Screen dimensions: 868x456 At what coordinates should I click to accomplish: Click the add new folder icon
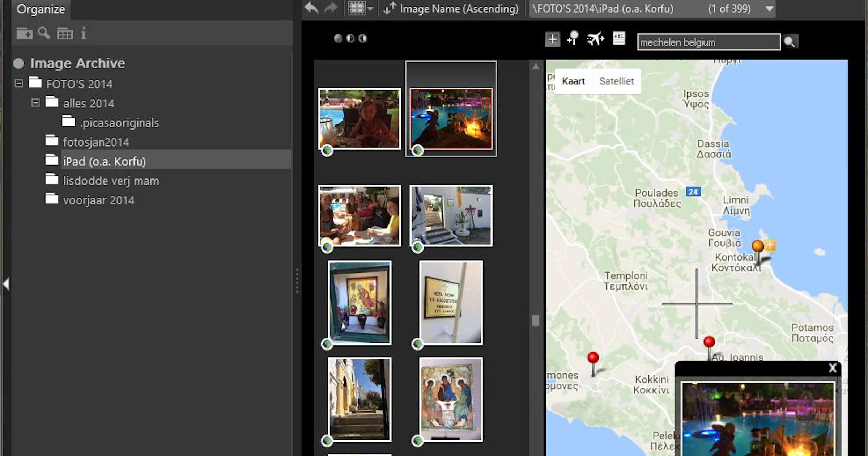coord(24,33)
